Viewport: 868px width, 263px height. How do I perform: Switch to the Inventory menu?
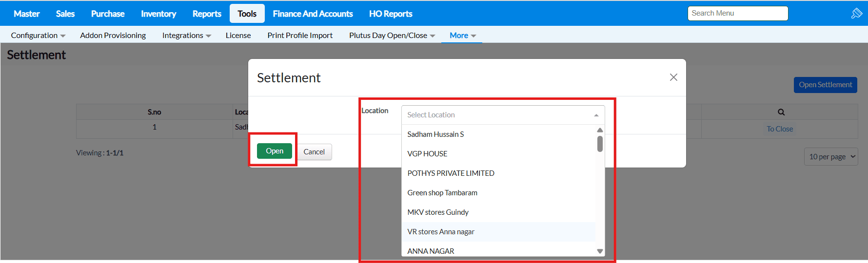tap(158, 14)
